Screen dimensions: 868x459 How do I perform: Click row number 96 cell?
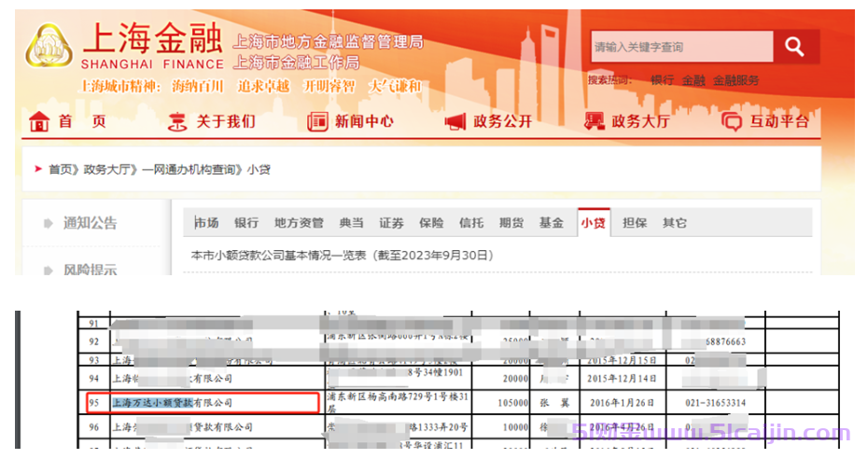[x=93, y=427]
